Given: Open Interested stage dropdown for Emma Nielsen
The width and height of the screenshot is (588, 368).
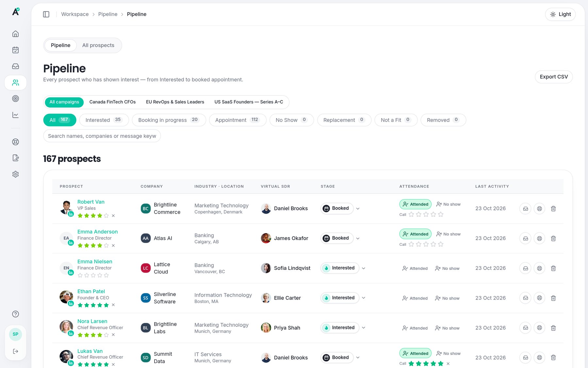Looking at the screenshot, I should tap(364, 268).
